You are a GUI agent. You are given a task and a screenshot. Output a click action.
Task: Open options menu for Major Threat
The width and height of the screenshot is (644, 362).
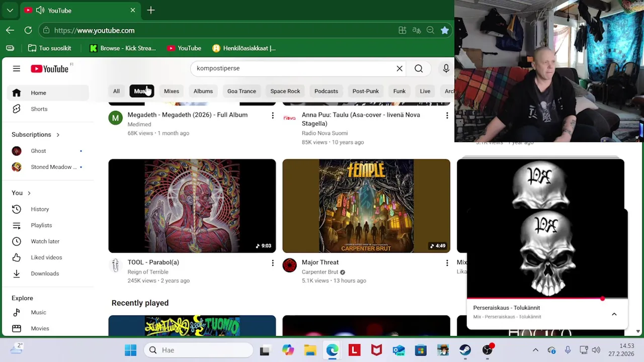(447, 263)
